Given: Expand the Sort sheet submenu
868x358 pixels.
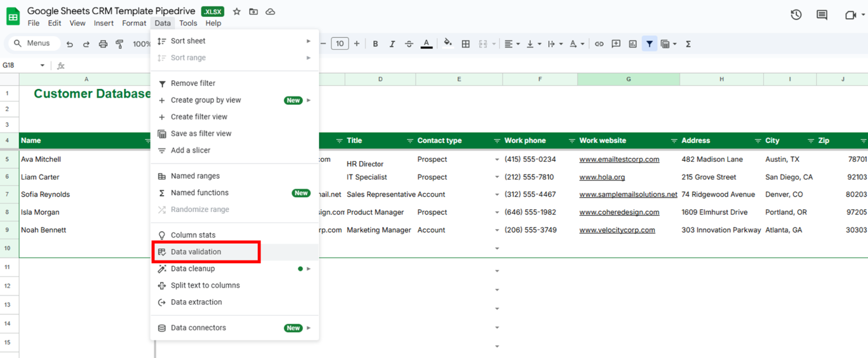Looking at the screenshot, I should click(x=234, y=41).
